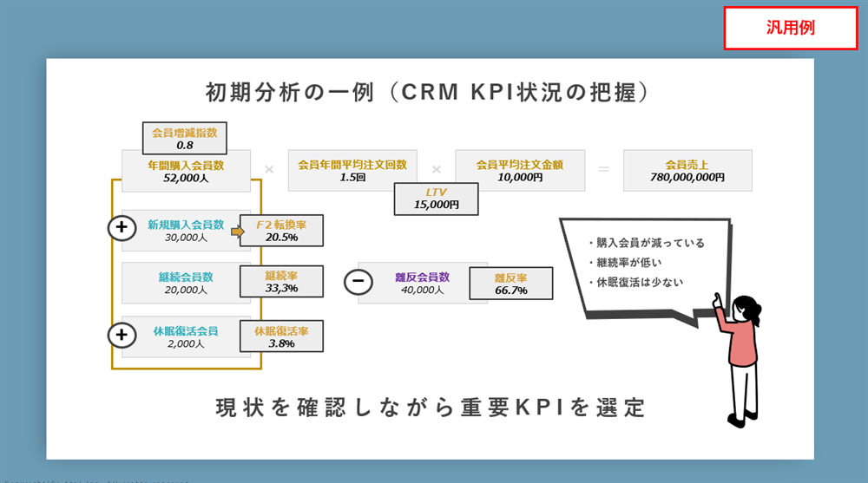
Task: Click the equals sign before 会員売上
Action: pyautogui.click(x=604, y=169)
